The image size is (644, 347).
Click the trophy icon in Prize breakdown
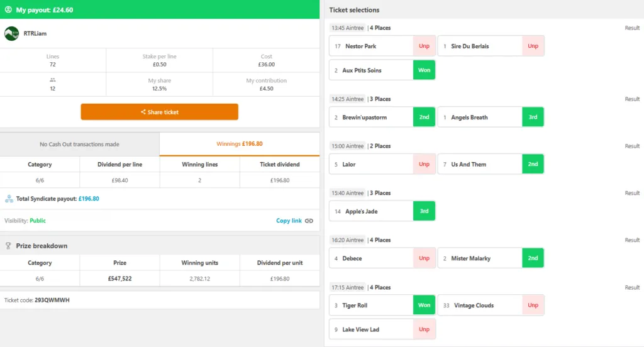(x=8, y=246)
